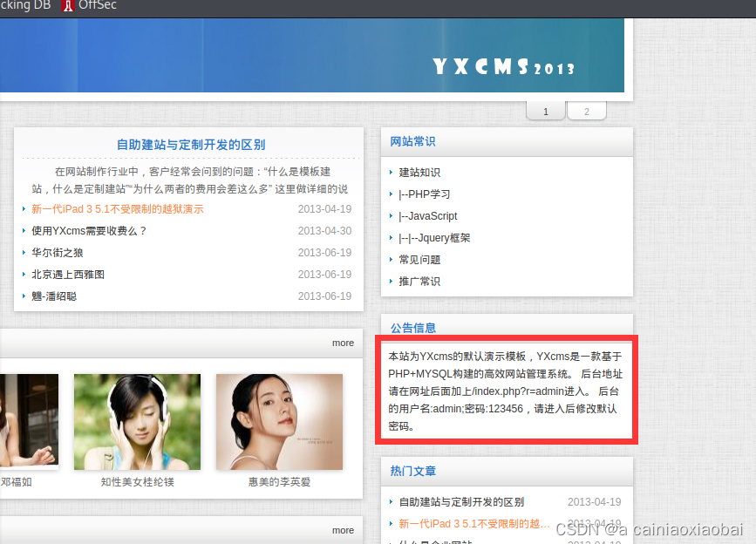Click the bullet arrow beside 使用YXcms需要收费么？
Image resolution: width=756 pixels, height=544 pixels.
[24, 230]
